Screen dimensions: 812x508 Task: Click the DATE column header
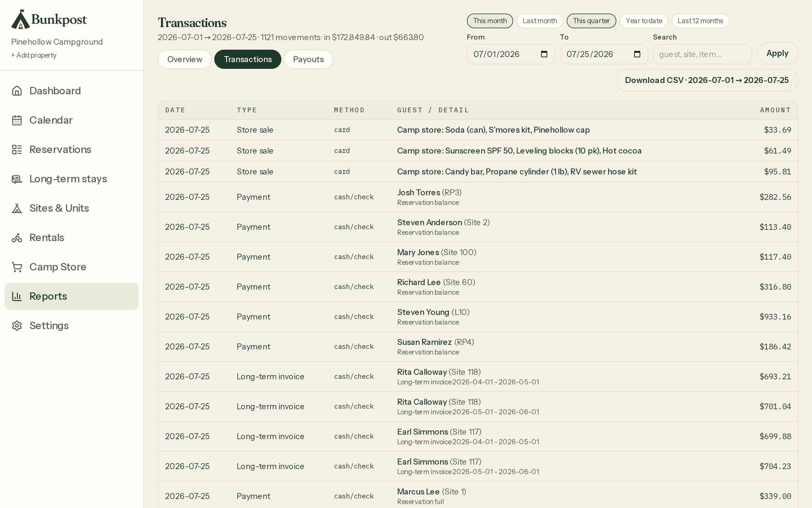[x=175, y=110]
